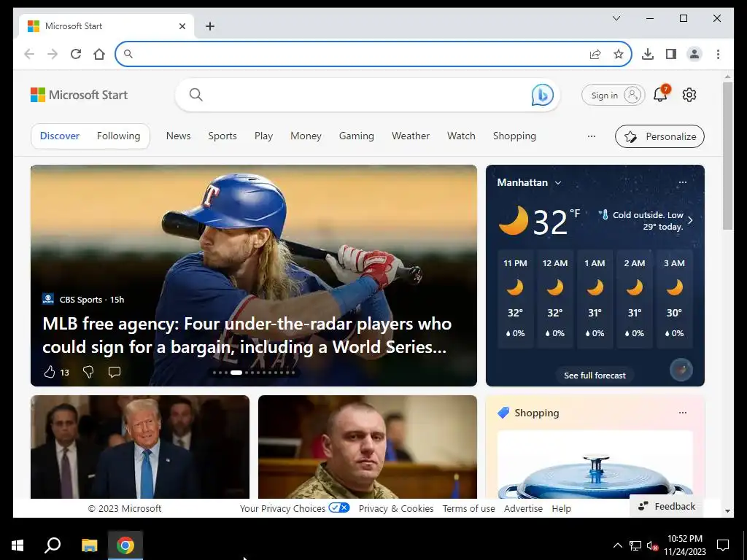The height and width of the screenshot is (560, 747).
Task: Open the Help footer link
Action: [x=561, y=508]
